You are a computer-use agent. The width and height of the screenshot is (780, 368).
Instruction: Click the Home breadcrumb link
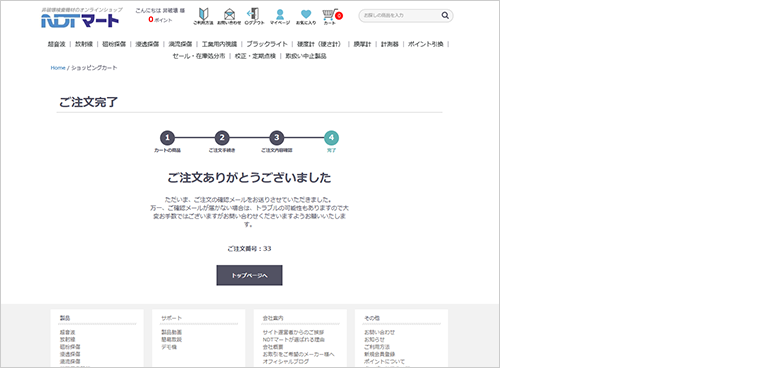click(x=58, y=68)
